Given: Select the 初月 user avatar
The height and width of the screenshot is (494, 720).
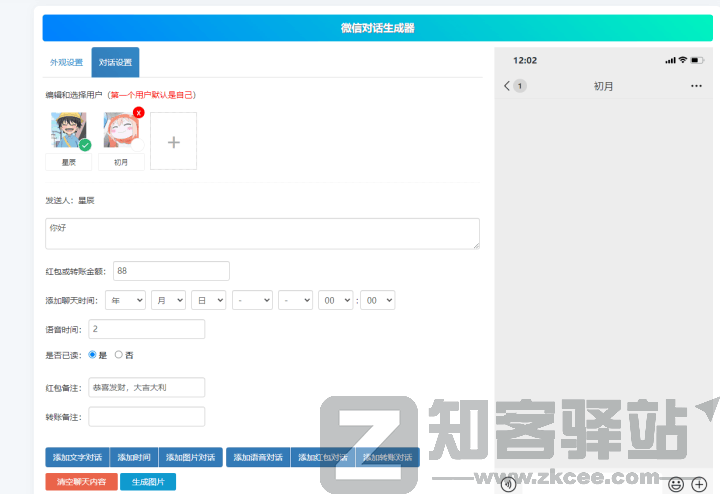Looking at the screenshot, I should tap(121, 130).
